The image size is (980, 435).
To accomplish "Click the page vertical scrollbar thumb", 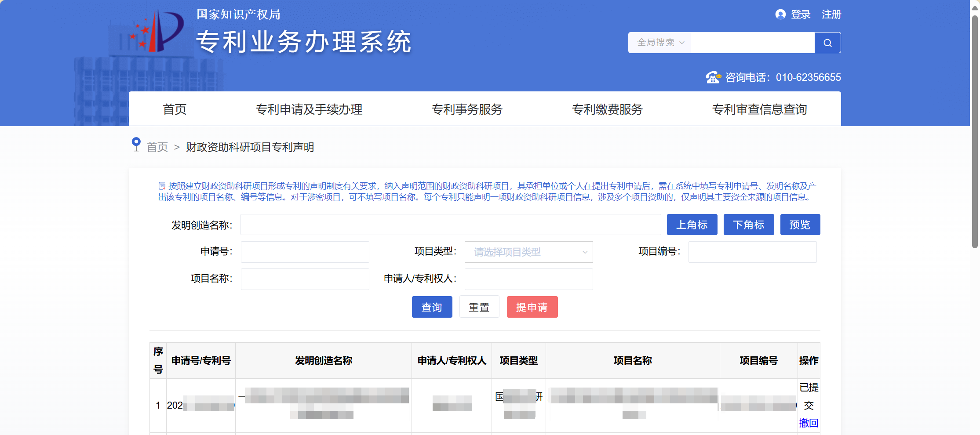I will point(975,132).
